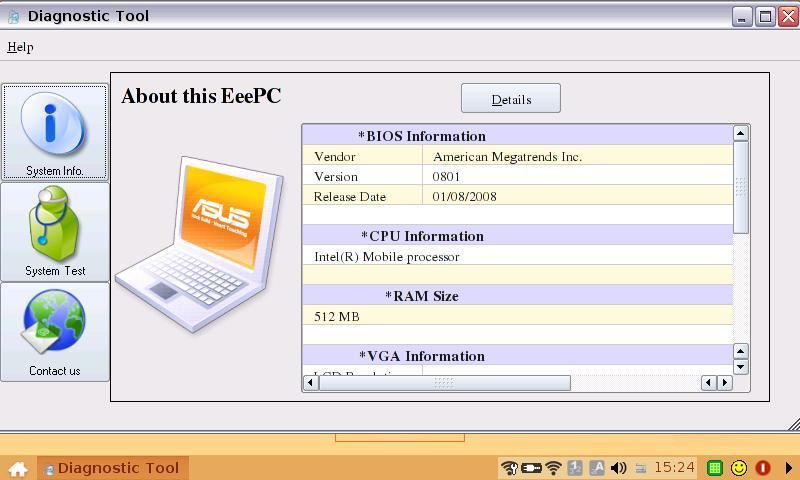Open the Help menu

[x=20, y=47]
